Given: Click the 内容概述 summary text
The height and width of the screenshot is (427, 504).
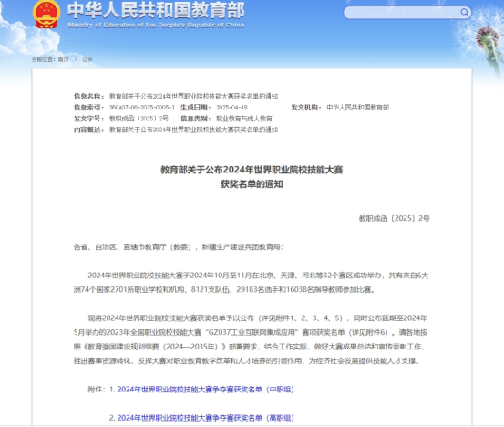Looking at the screenshot, I should click(193, 130).
